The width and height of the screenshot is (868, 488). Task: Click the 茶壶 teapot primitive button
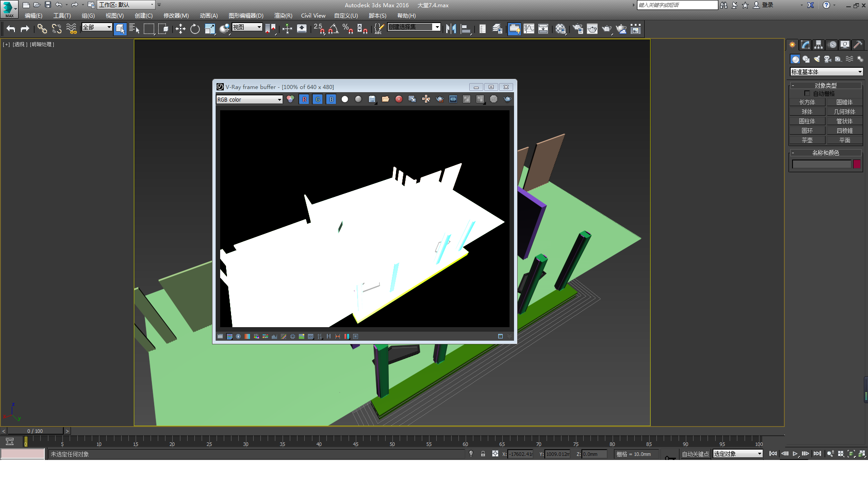(807, 140)
